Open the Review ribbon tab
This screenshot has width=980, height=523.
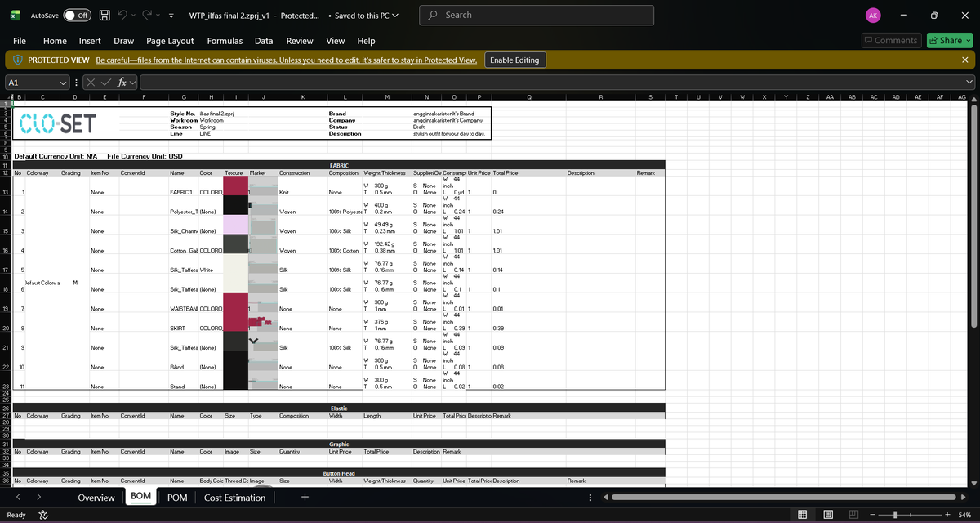300,41
